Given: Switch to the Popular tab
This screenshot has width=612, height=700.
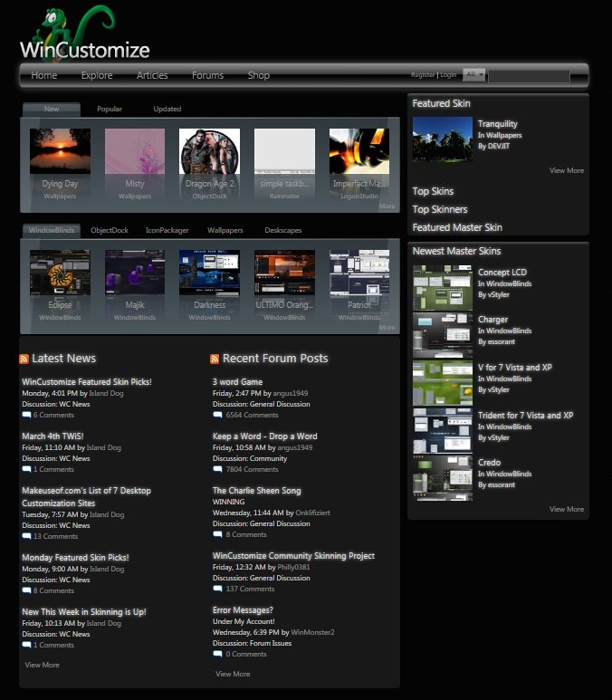Looking at the screenshot, I should pyautogui.click(x=110, y=109).
